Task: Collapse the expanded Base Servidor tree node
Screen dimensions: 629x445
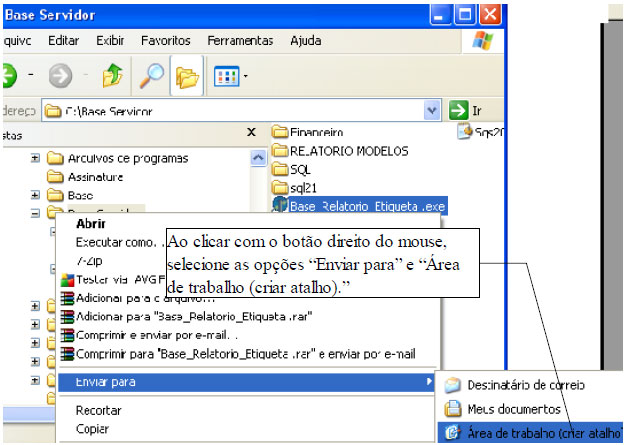Action: (35, 213)
